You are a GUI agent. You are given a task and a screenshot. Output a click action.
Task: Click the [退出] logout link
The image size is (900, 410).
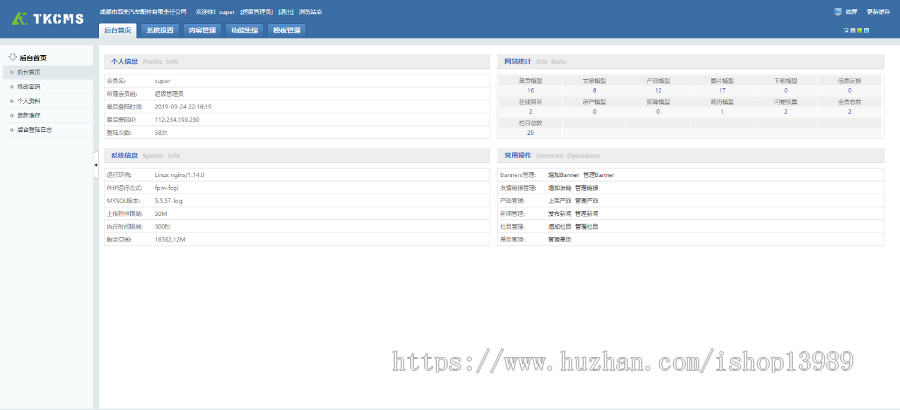(x=286, y=11)
